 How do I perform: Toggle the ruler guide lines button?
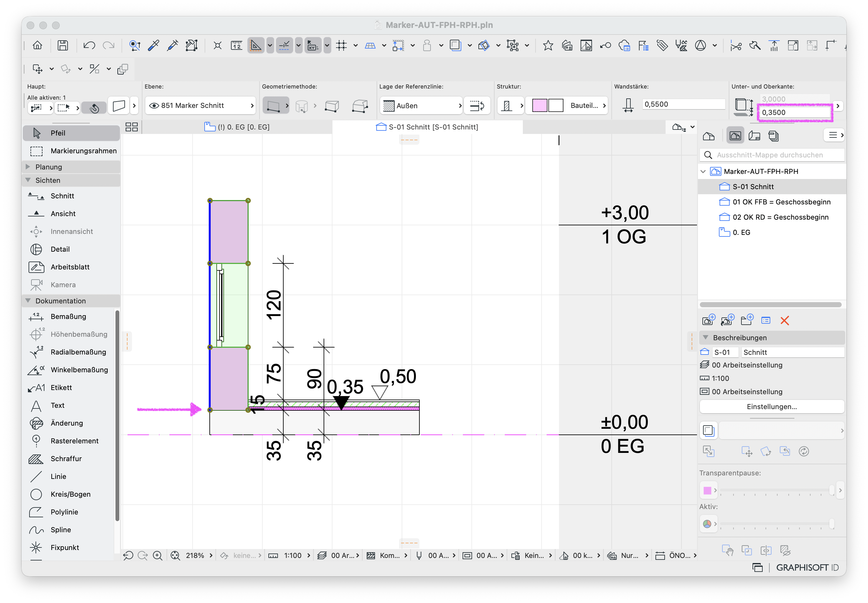pos(236,46)
